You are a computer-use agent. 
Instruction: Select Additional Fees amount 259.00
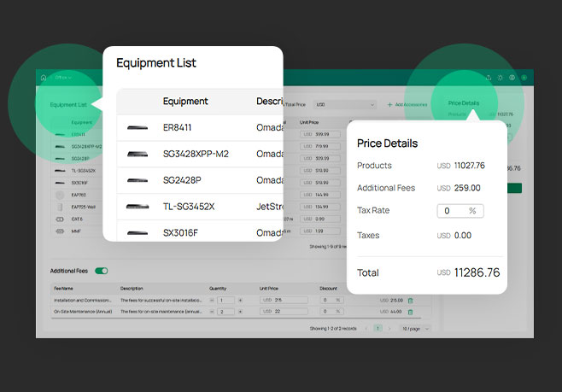click(x=467, y=188)
